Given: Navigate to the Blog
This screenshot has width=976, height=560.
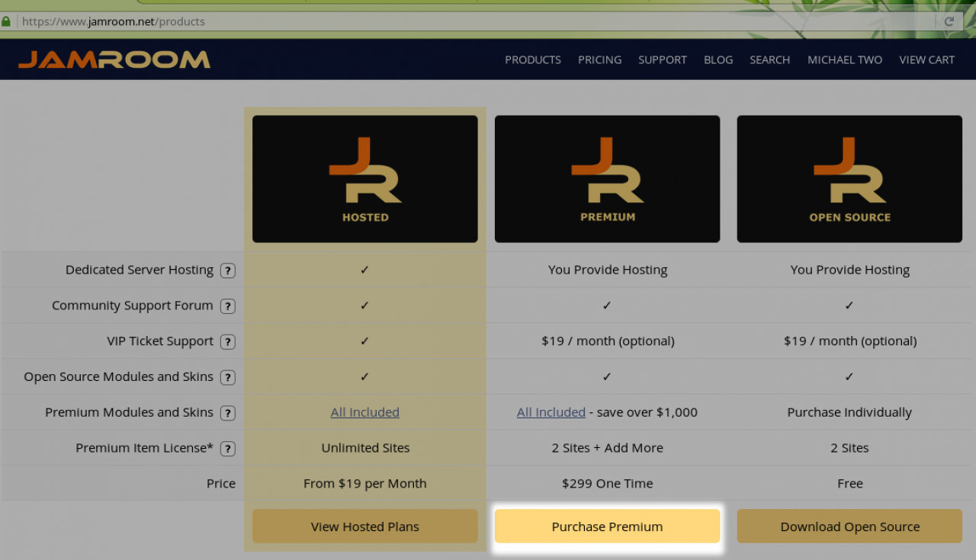Looking at the screenshot, I should tap(718, 59).
